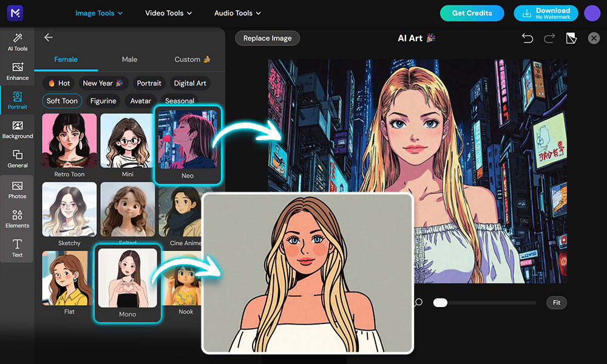Image resolution: width=607 pixels, height=364 pixels.
Task: Select the Enhance tool from sidebar
Action: [x=17, y=71]
